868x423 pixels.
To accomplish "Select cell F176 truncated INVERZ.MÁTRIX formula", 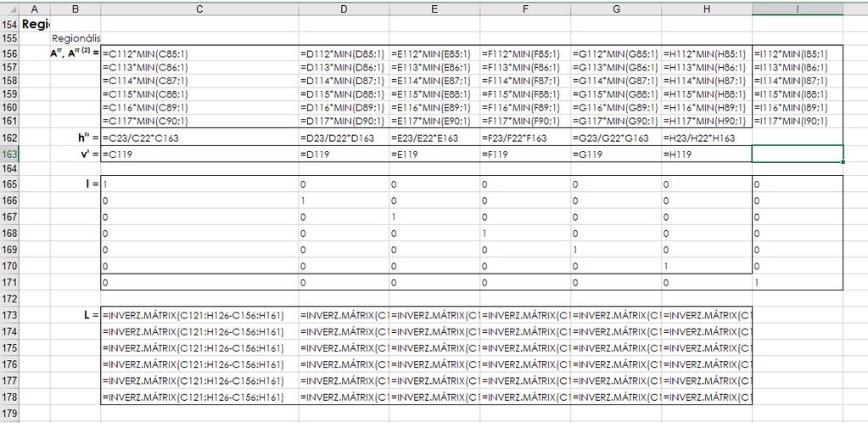I will [x=525, y=364].
